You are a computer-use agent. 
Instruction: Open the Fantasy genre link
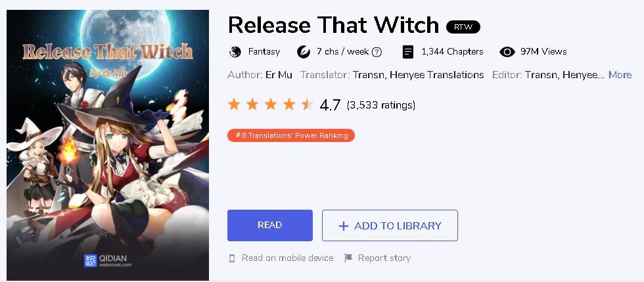[264, 52]
